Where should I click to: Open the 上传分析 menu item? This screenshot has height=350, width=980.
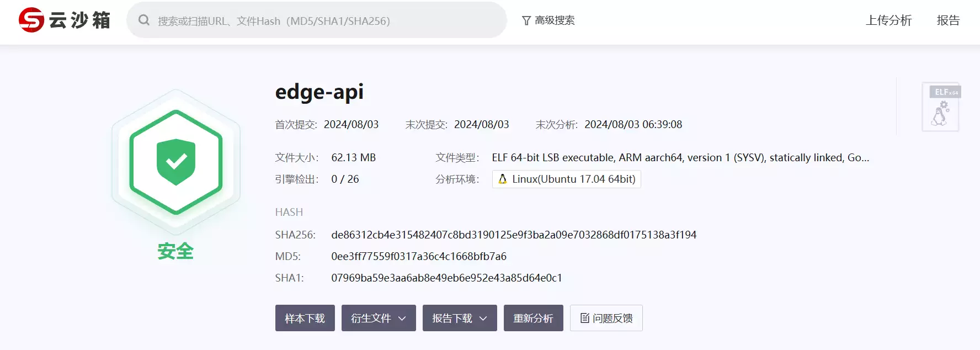point(888,20)
